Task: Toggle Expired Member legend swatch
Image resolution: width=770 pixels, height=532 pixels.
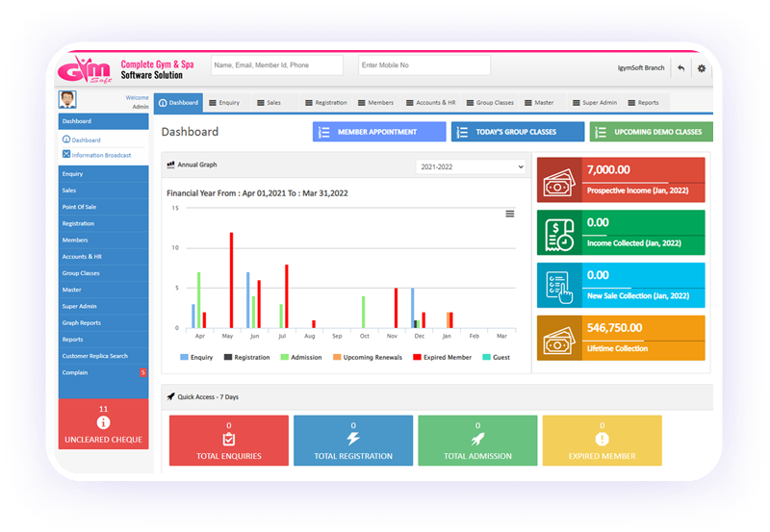Action: coord(417,357)
